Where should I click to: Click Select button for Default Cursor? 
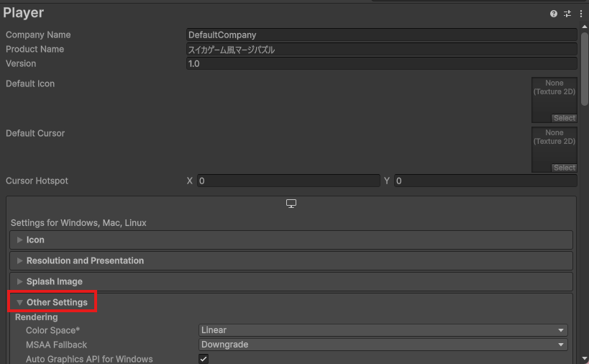tap(565, 168)
